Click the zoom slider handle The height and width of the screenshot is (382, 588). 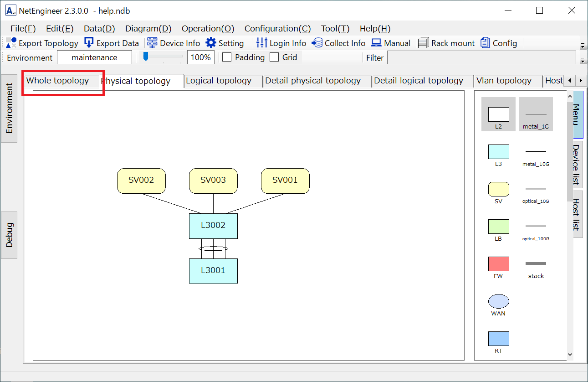coord(146,57)
